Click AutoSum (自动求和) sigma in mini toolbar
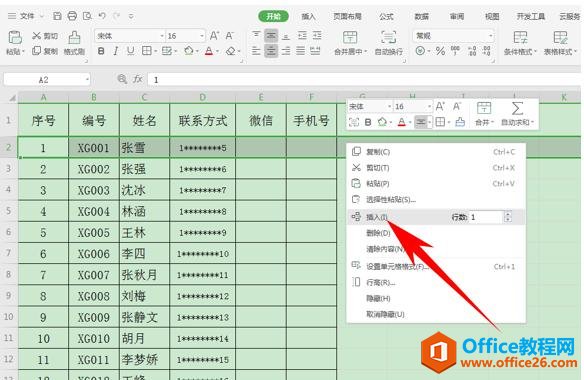Image resolution: width=584 pixels, height=380 pixels. tap(517, 109)
